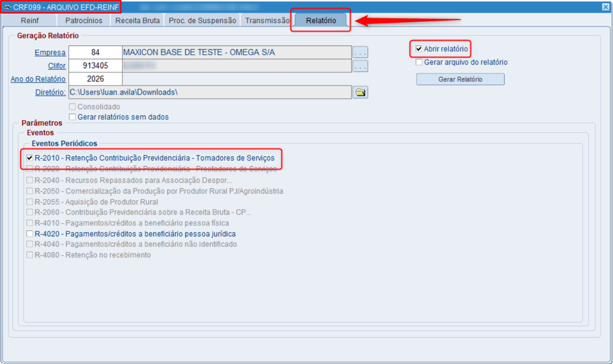
Task: Click the ellipsis lookup button for Clifor
Action: (x=360, y=66)
